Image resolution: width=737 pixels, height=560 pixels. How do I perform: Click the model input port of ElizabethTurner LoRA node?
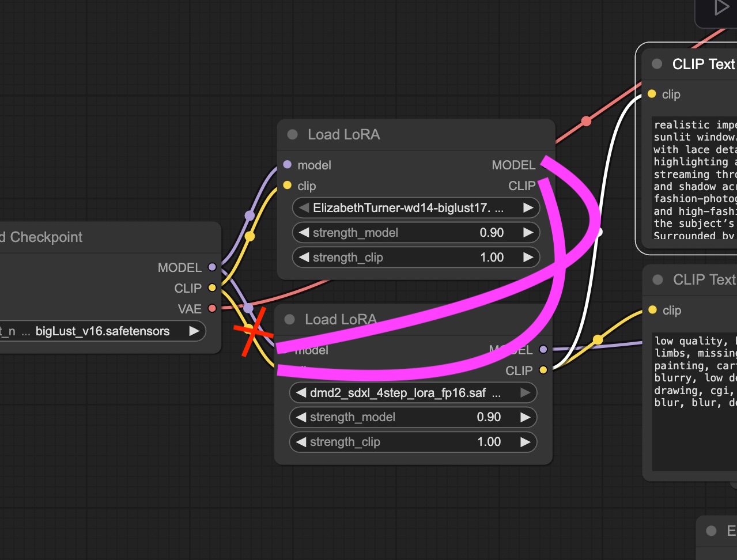point(288,165)
